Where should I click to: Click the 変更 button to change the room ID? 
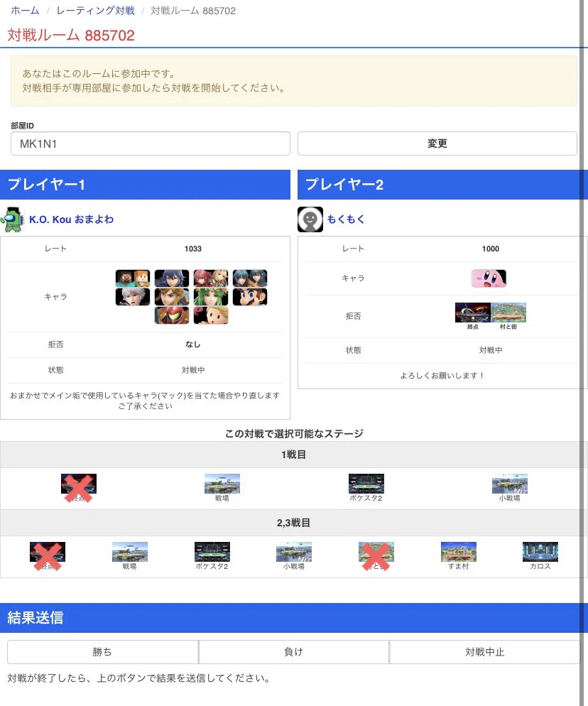coord(437,143)
